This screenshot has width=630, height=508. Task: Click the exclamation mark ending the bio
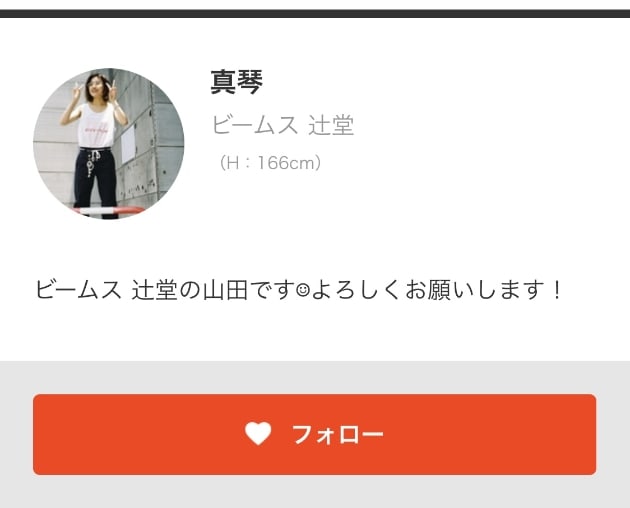pos(557,290)
